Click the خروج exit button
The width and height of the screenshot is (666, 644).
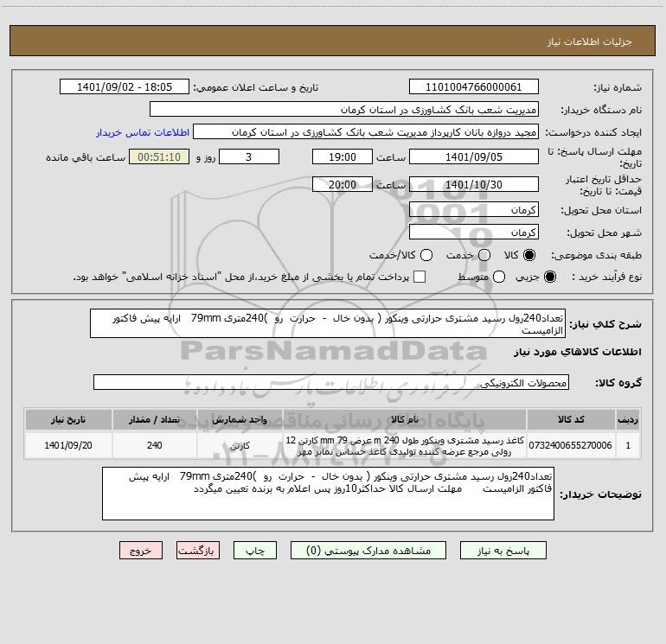pyautogui.click(x=141, y=551)
